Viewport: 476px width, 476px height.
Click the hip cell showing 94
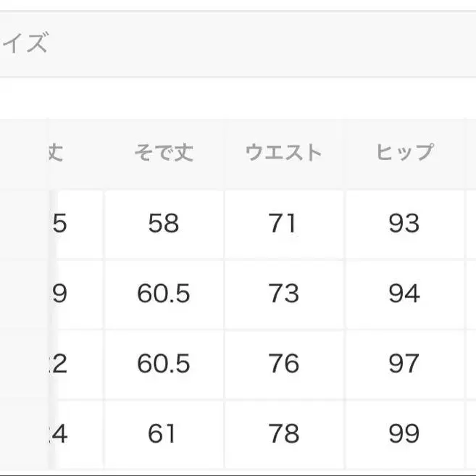coord(404,293)
